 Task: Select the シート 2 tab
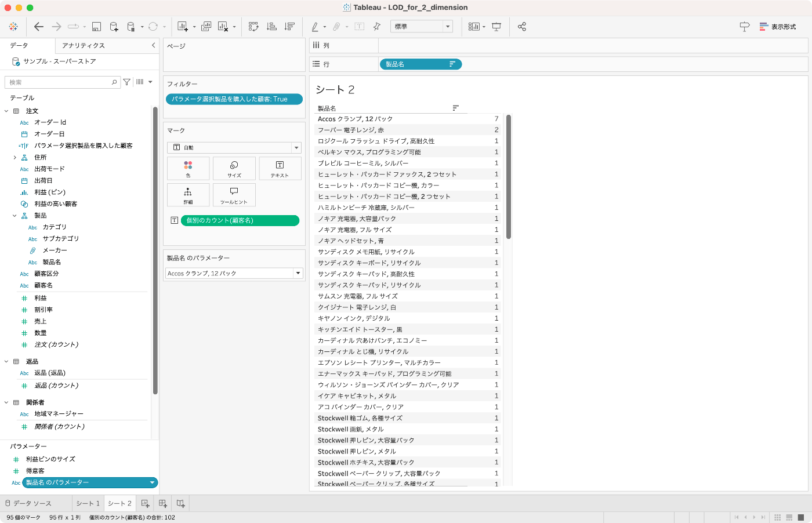120,503
